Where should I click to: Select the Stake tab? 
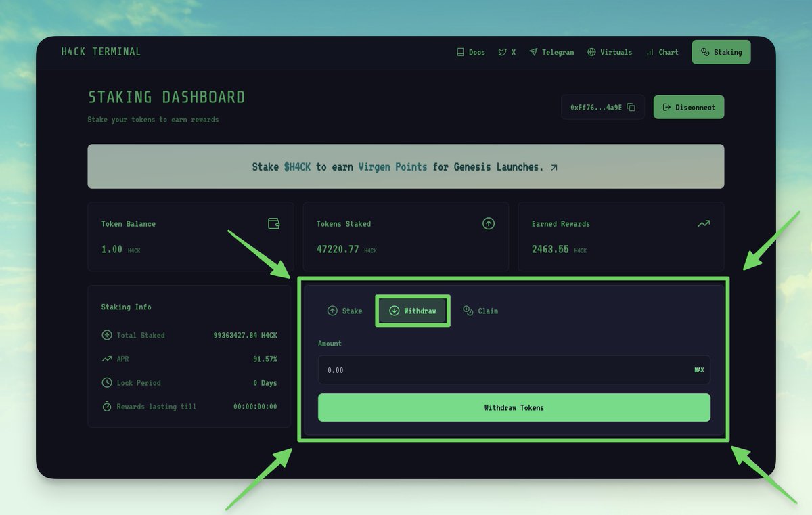[x=345, y=311]
